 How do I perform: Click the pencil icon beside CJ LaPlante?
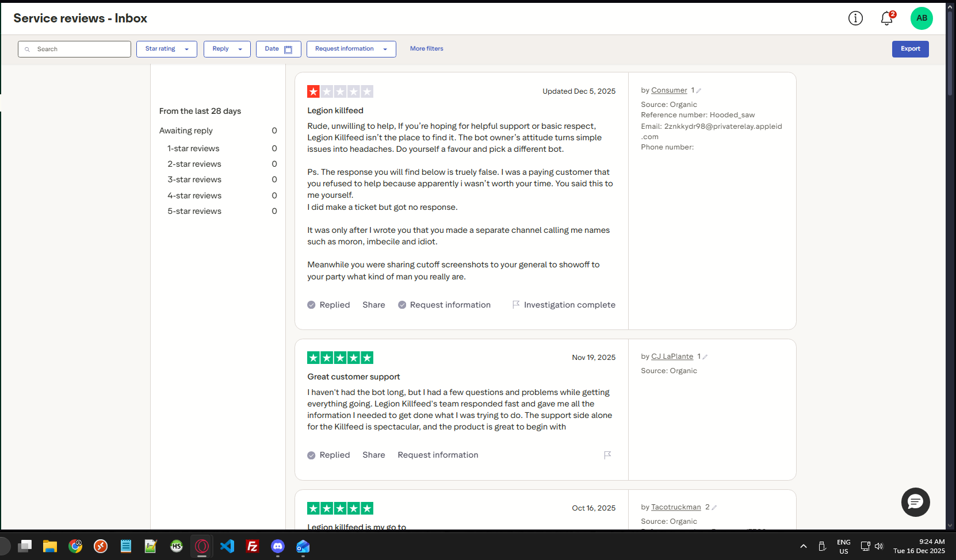pos(705,357)
